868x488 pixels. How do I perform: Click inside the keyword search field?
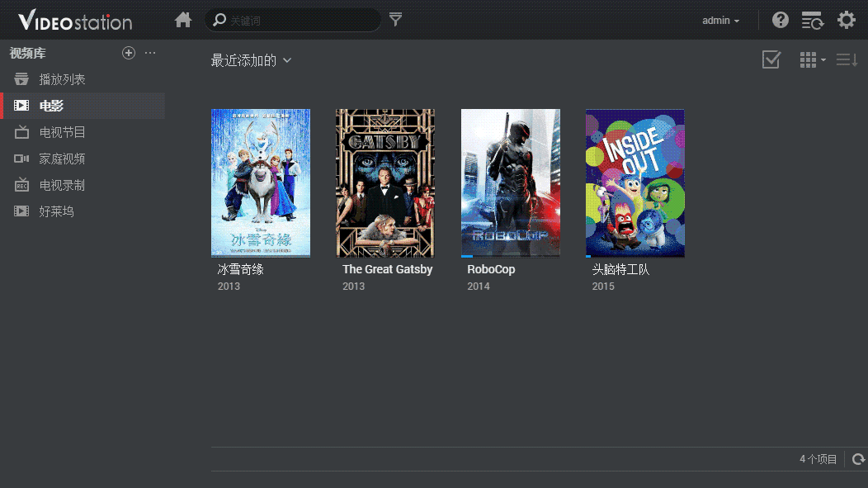(297, 20)
